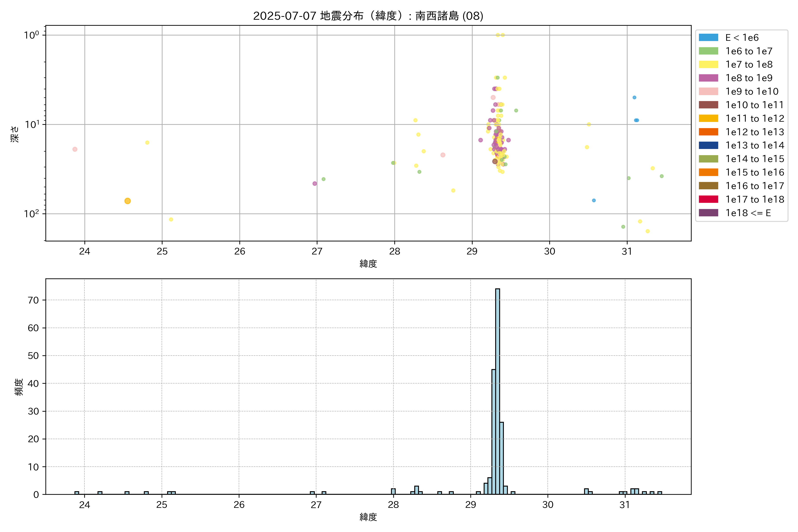
Task: Click the brown '1e10 to 1e11' legend swatch
Action: 708,105
